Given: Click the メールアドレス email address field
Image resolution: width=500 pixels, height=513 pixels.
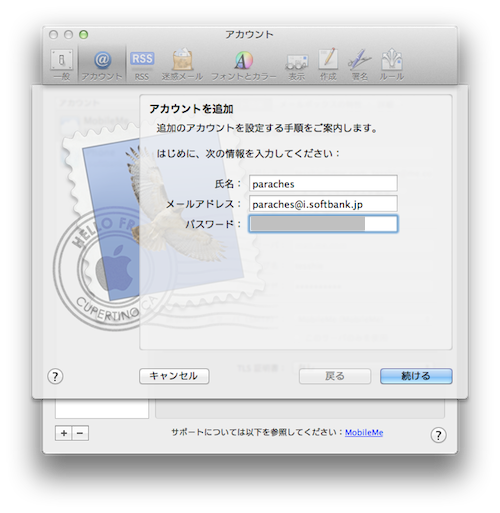Looking at the screenshot, I should click(323, 204).
